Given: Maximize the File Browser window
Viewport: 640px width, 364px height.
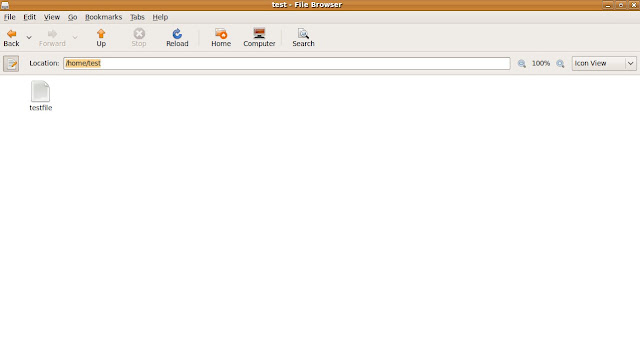Looking at the screenshot, I should pyautogui.click(x=621, y=5).
